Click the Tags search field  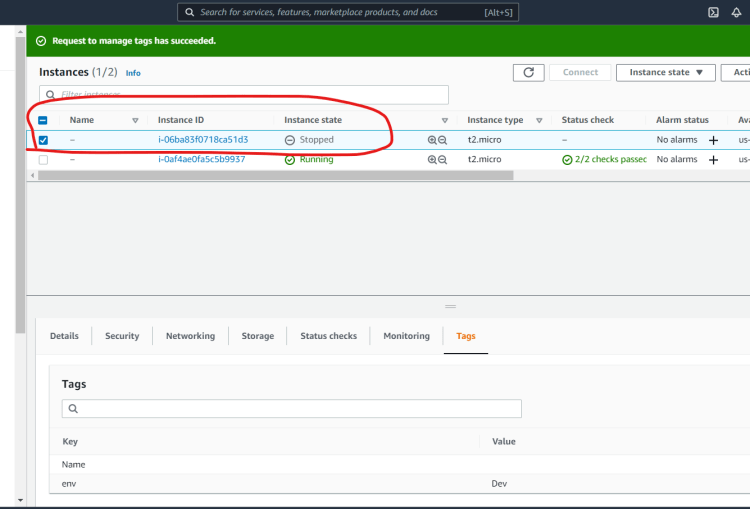(292, 409)
